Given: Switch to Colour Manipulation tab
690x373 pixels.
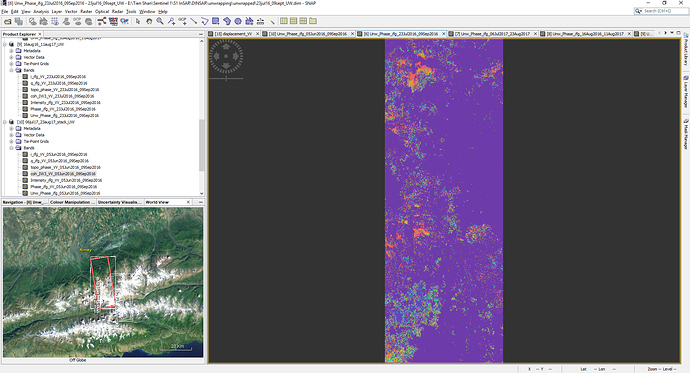Looking at the screenshot, I should (x=71, y=202).
